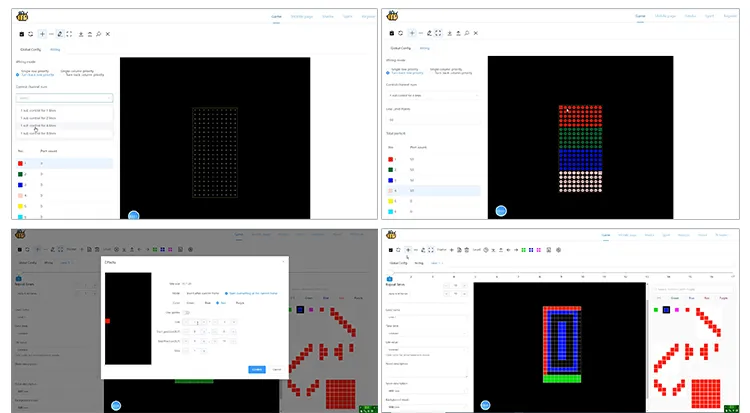Open the Wiring tab above the open dropdown list
This screenshot has width=750, height=413.
pos(57,48)
